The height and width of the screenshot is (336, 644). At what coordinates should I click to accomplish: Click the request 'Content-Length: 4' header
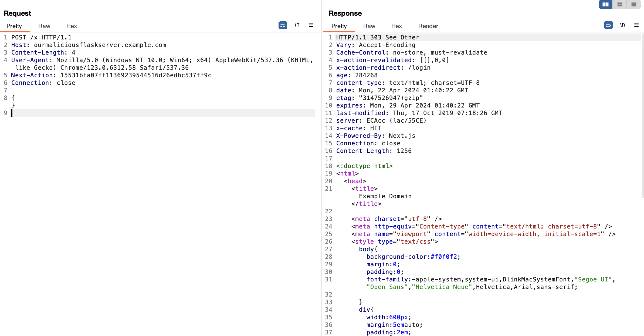pos(43,52)
